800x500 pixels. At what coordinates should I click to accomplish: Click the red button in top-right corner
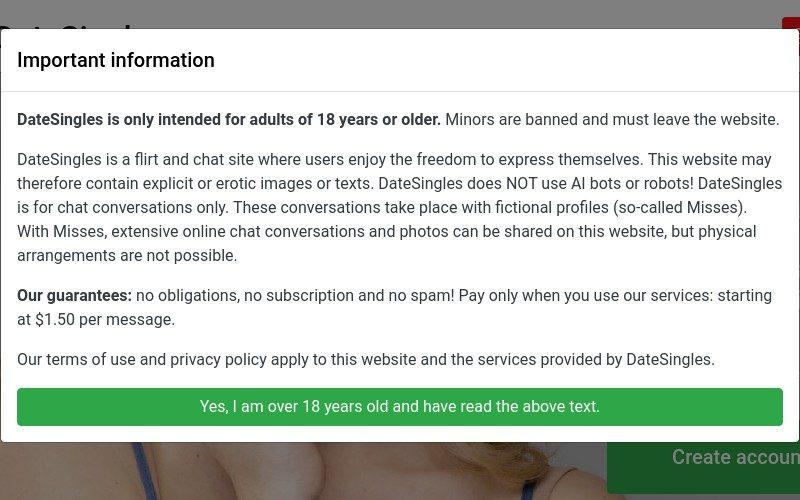point(791,23)
